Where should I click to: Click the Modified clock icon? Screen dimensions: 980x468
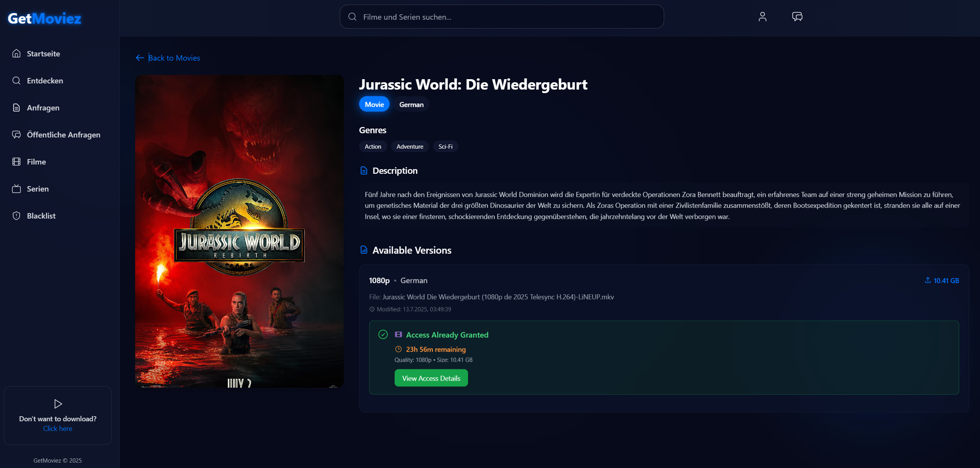(372, 309)
